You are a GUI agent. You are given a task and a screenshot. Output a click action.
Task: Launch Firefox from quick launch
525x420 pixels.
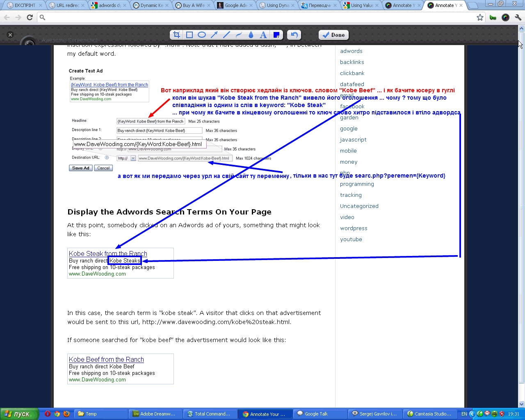pos(66,414)
